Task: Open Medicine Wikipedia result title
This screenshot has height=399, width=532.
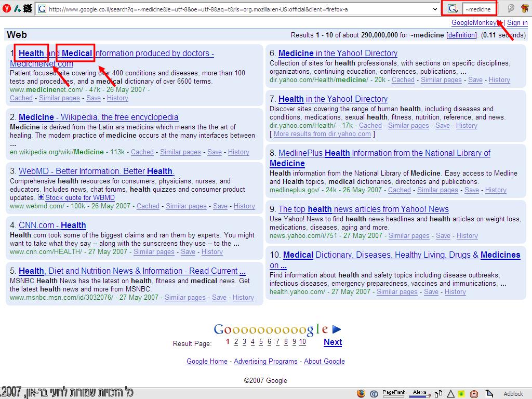Action: (98, 117)
